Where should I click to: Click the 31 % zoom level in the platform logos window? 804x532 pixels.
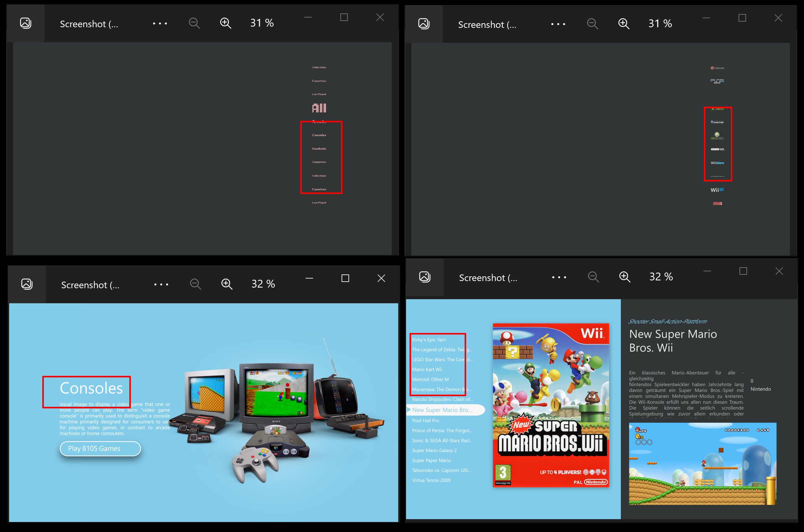(x=660, y=23)
